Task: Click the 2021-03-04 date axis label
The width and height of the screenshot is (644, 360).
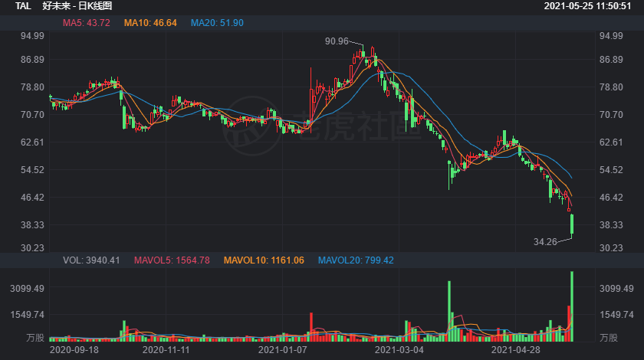Action: tap(399, 350)
